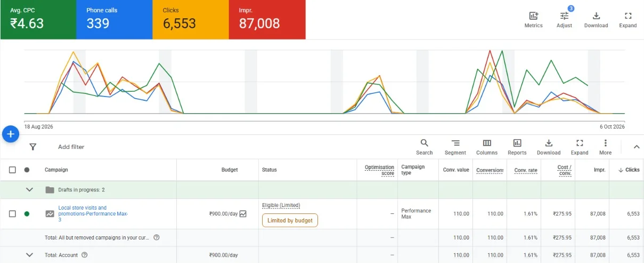Click the Eligible (Limited) status text
The height and width of the screenshot is (263, 644).
click(281, 205)
